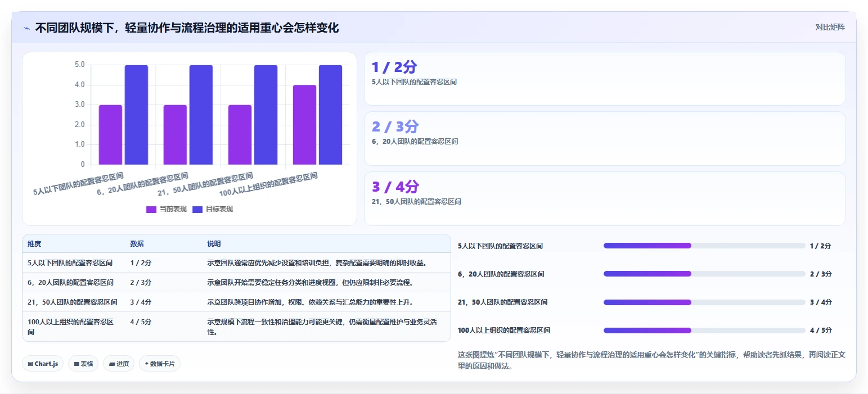Click the page title 不同团队规模下…怎样变化
The image size is (868, 394).
tap(187, 28)
